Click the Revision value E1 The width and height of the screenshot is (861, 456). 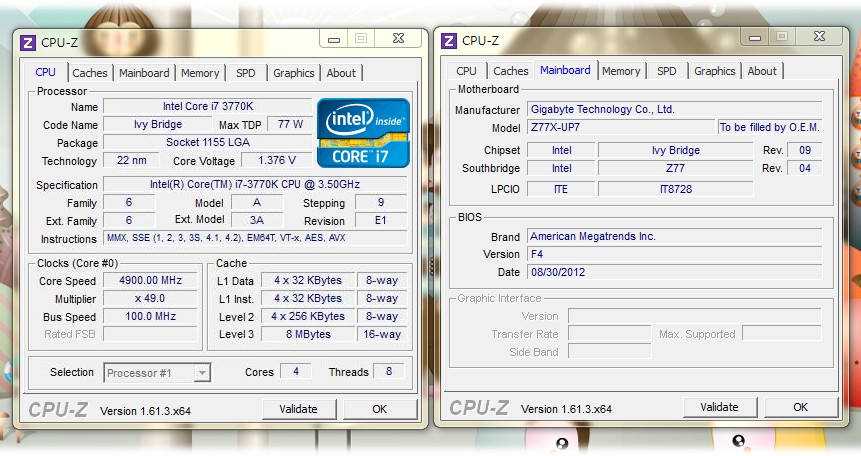point(381,220)
